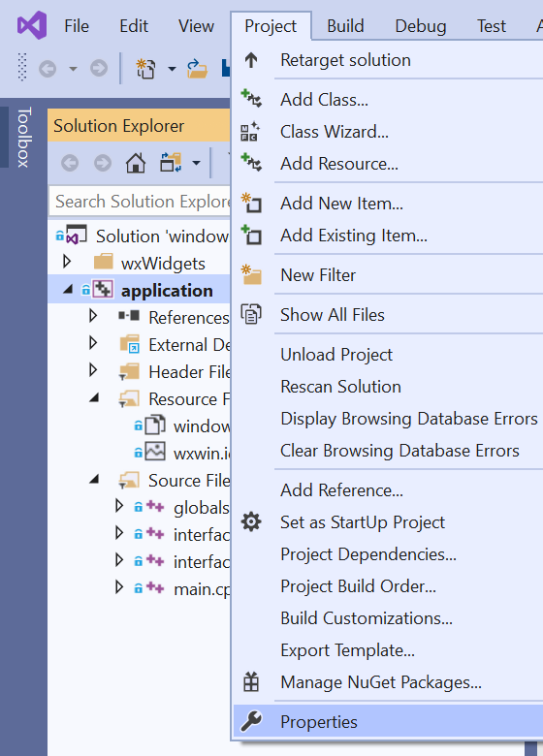Image resolution: width=543 pixels, height=756 pixels.
Task: Collapse the Resource Files node
Action: (x=94, y=397)
